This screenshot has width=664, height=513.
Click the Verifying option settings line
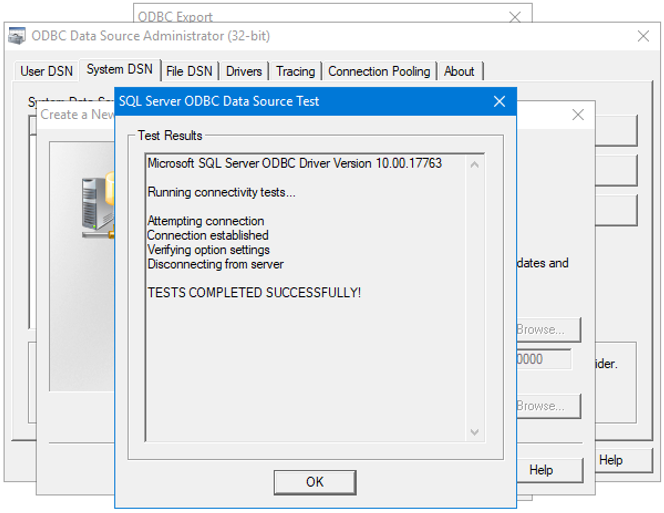(x=208, y=250)
